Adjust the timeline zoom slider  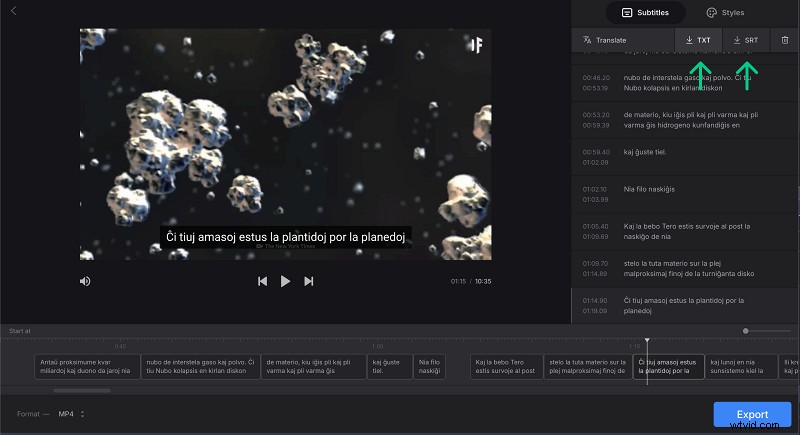point(746,331)
